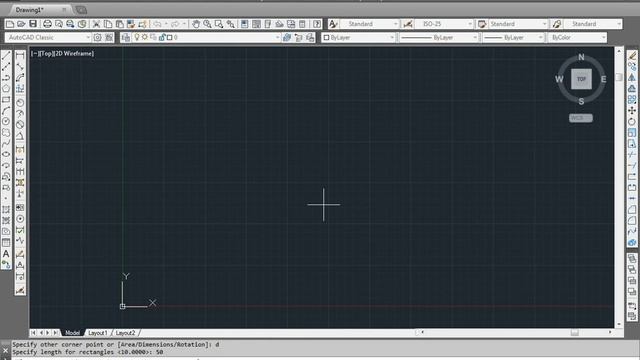The width and height of the screenshot is (640, 360).
Task: Select the Polygon draw tool
Action: tap(6, 89)
